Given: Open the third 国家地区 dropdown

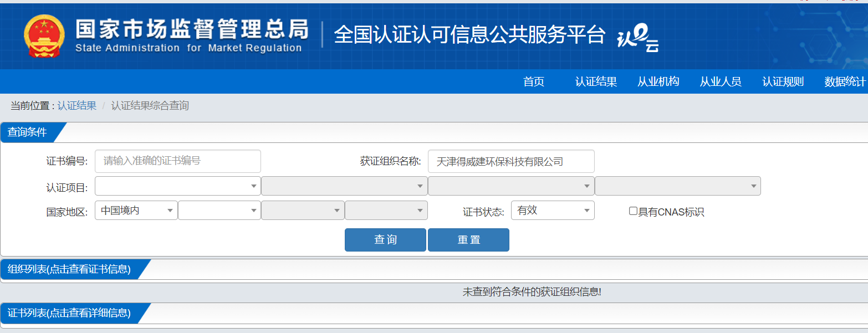Looking at the screenshot, I should tap(303, 211).
